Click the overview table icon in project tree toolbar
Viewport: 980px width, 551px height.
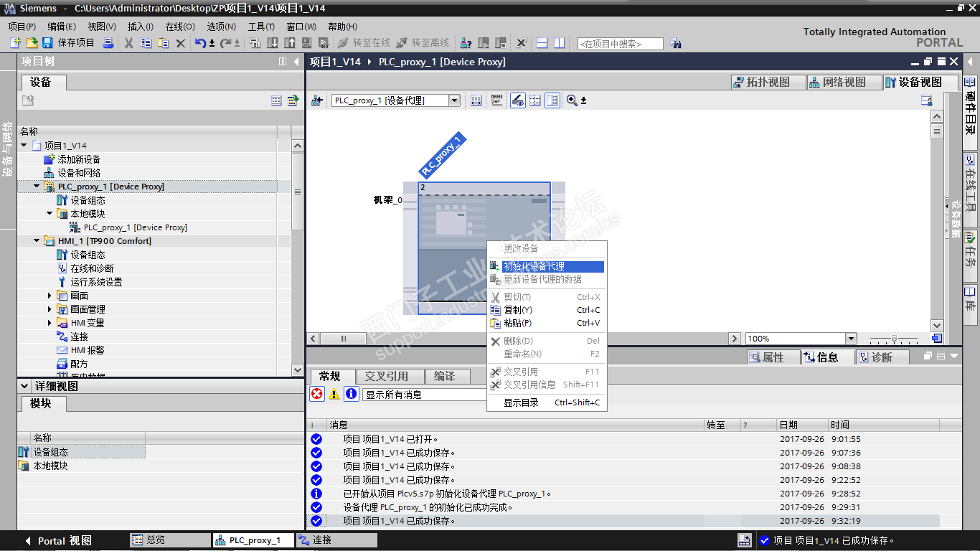[276, 100]
